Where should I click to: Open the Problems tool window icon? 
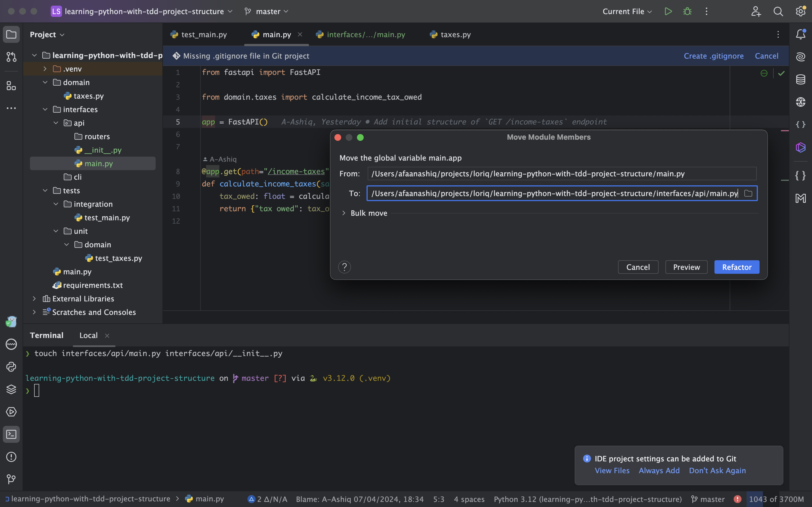11,457
